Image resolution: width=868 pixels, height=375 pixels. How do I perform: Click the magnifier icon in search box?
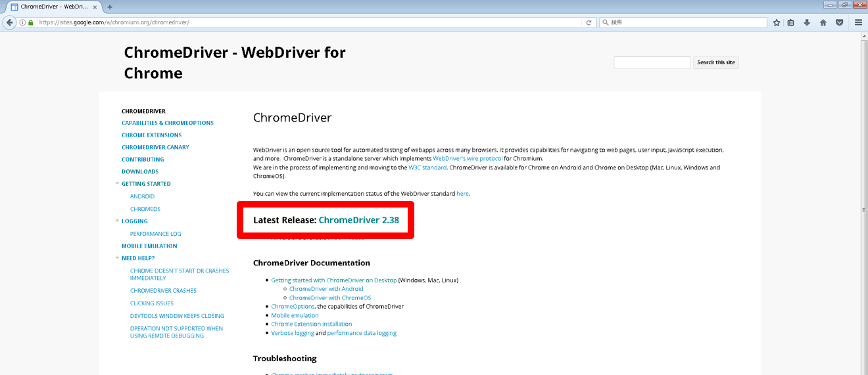click(606, 22)
